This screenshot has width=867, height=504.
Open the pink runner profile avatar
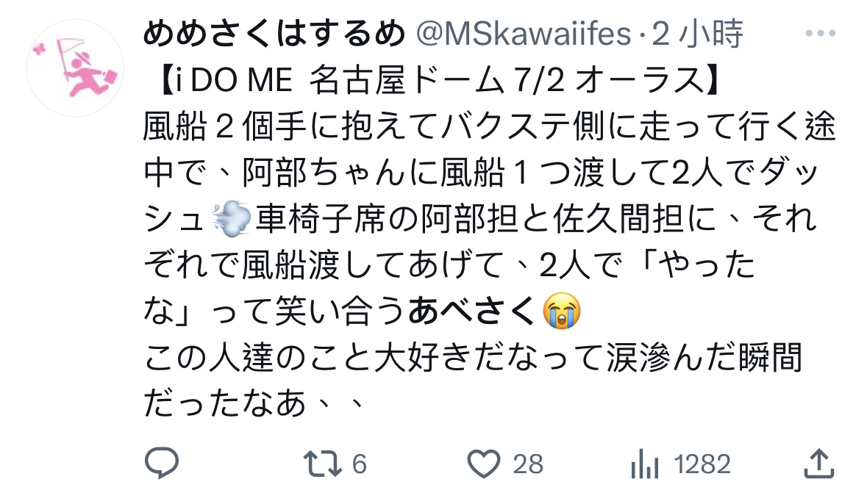[75, 68]
